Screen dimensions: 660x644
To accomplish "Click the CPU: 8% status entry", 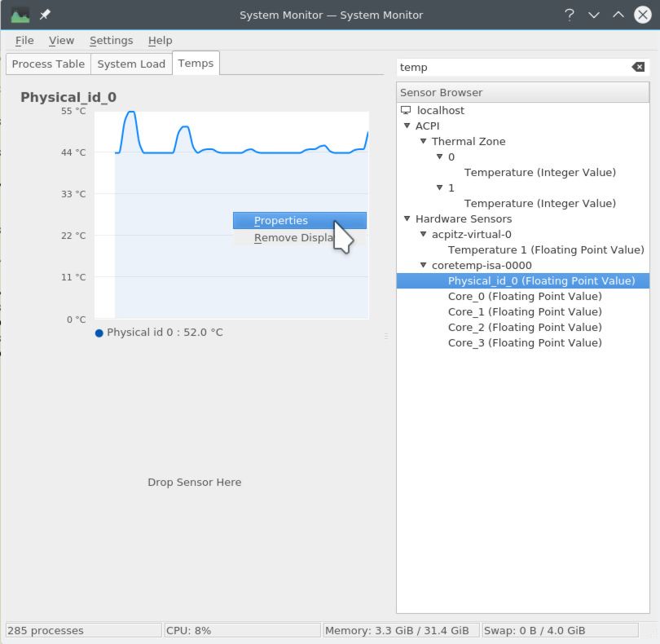I will [243, 630].
